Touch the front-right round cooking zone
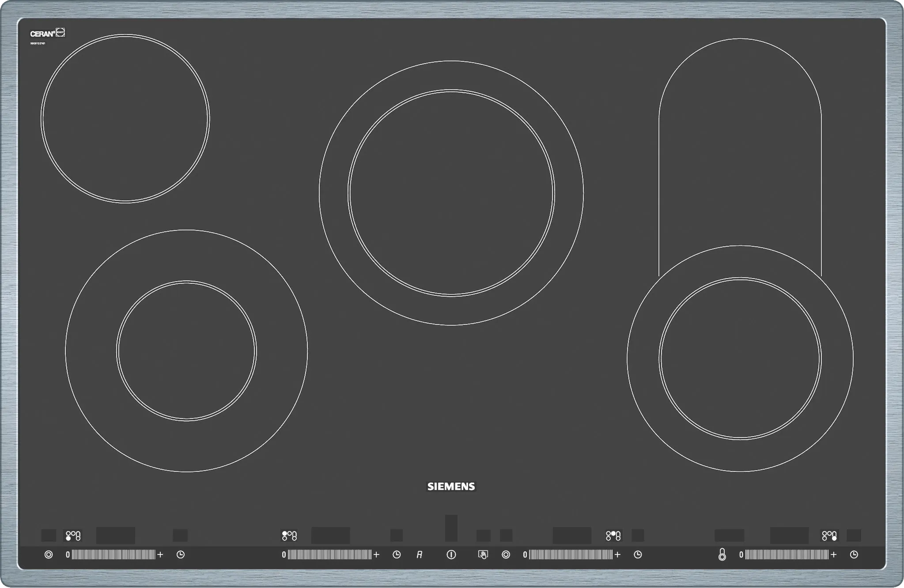This screenshot has height=588, width=904. [x=740, y=358]
